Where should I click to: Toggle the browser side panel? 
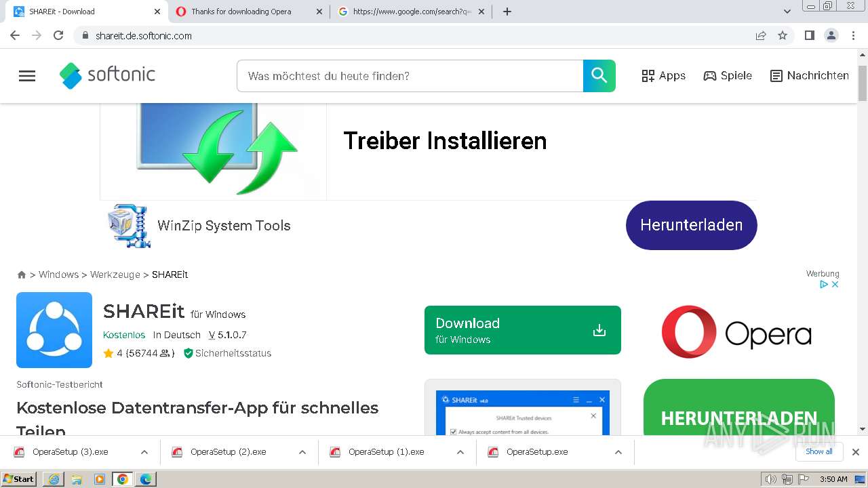[810, 35]
